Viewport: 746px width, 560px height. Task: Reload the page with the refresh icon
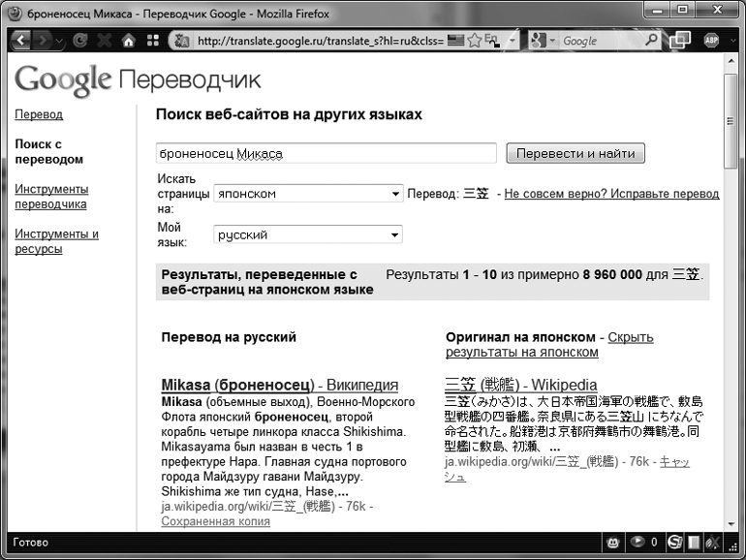[79, 41]
